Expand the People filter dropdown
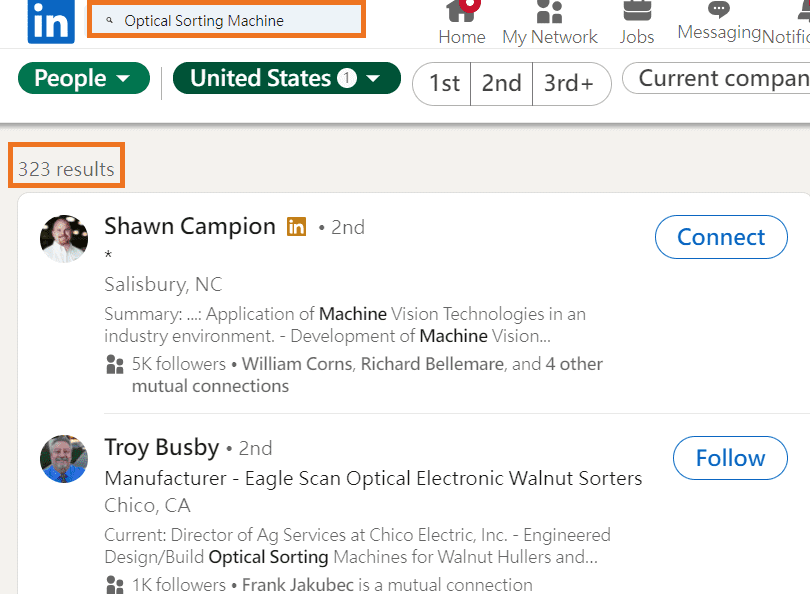 pyautogui.click(x=84, y=79)
